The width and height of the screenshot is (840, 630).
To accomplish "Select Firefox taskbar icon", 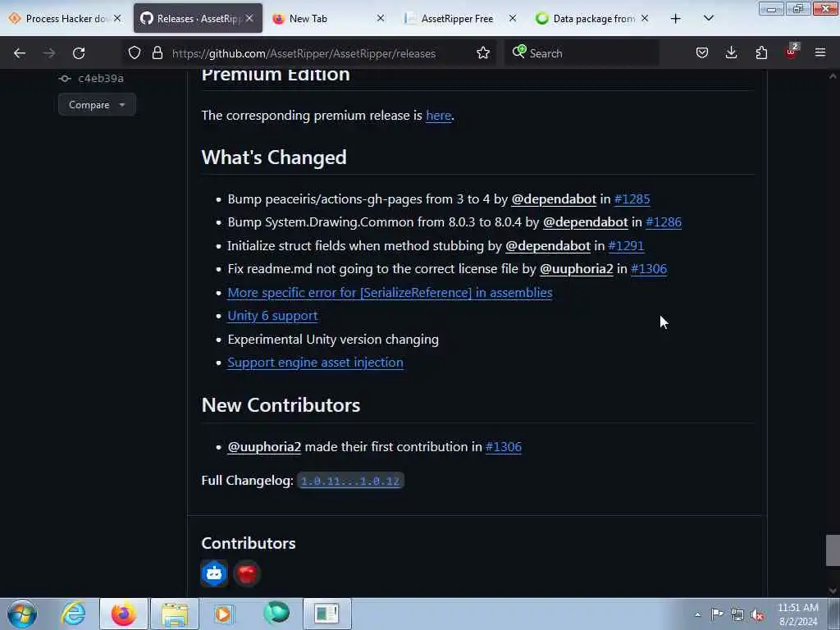I will point(124,614).
